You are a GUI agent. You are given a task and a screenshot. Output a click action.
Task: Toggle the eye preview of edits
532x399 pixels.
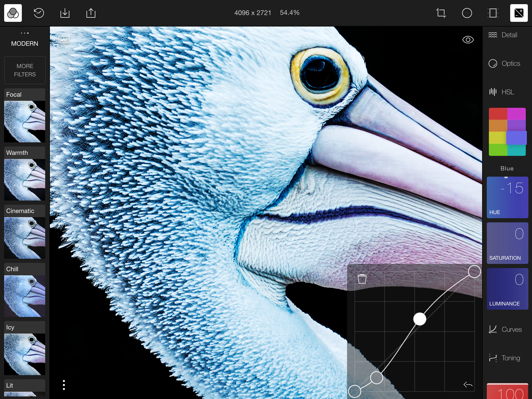(468, 40)
